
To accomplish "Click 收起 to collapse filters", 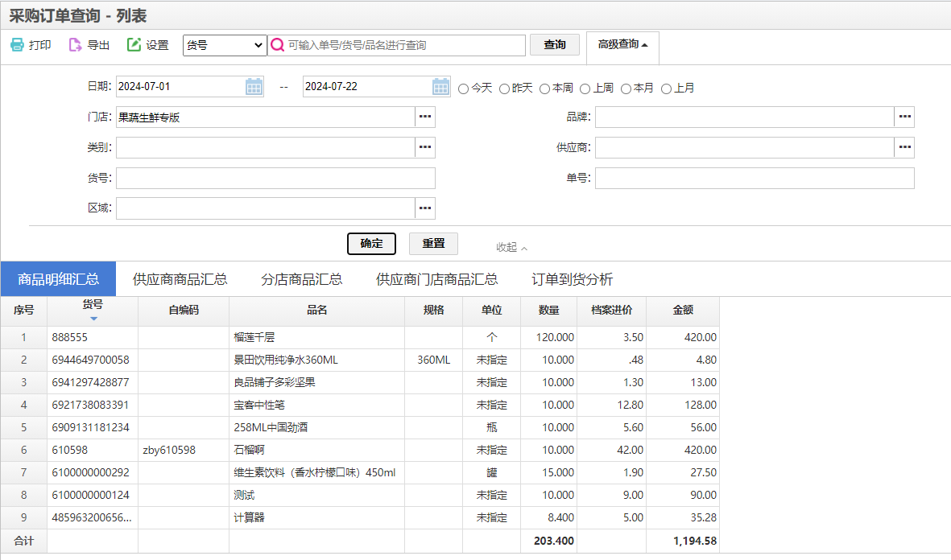I will pos(511,247).
